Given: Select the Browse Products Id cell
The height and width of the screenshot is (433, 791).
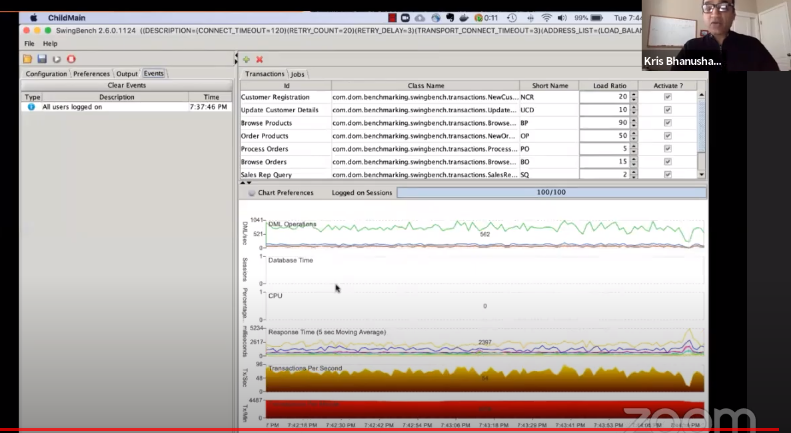Looking at the screenshot, I should tap(286, 123).
